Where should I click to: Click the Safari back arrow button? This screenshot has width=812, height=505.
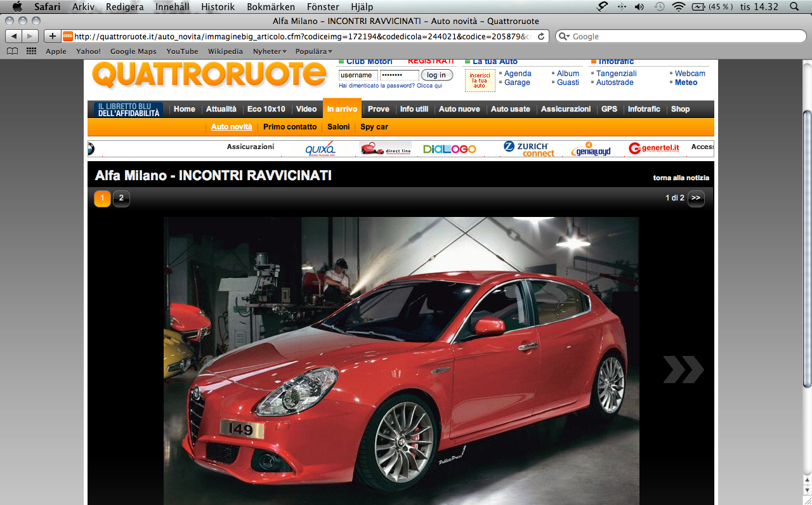14,36
